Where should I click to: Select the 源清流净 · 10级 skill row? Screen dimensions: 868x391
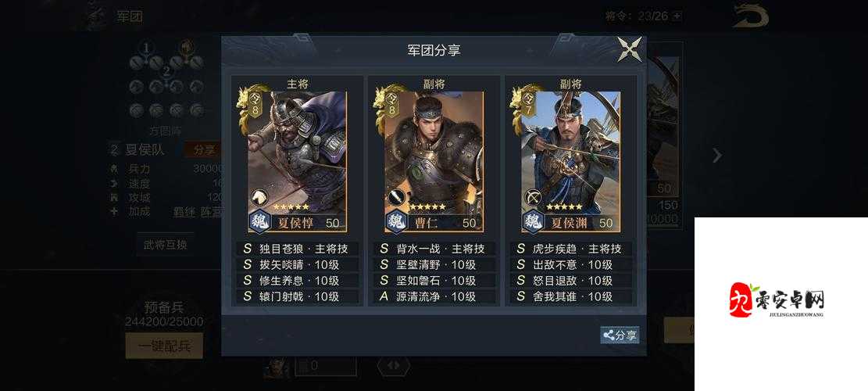[x=434, y=297]
